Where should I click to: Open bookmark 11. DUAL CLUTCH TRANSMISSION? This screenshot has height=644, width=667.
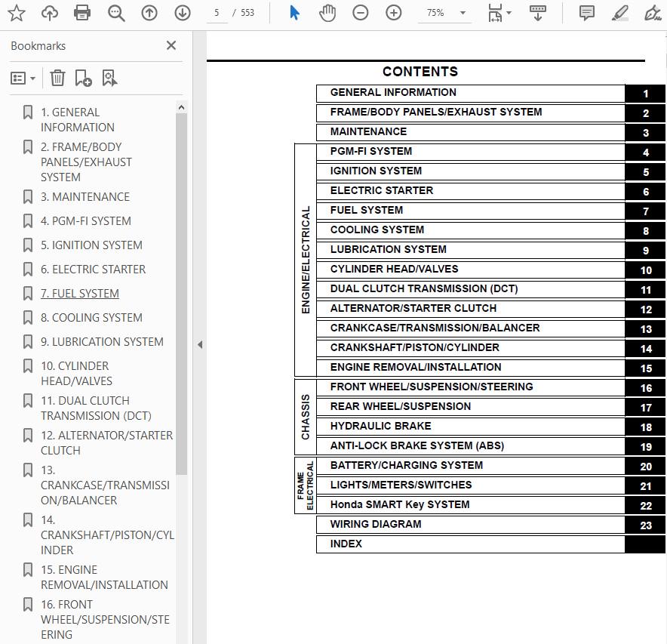tap(96, 408)
